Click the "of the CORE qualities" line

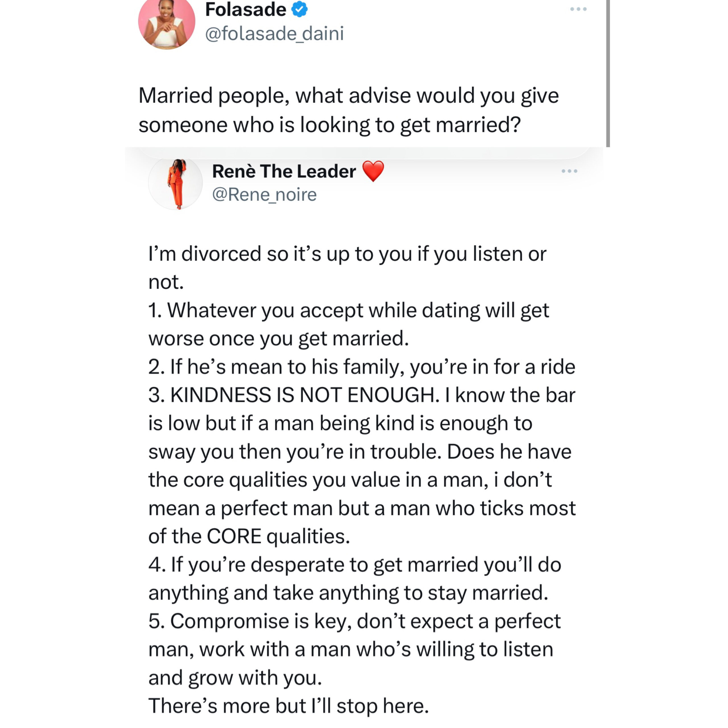pyautogui.click(x=249, y=536)
